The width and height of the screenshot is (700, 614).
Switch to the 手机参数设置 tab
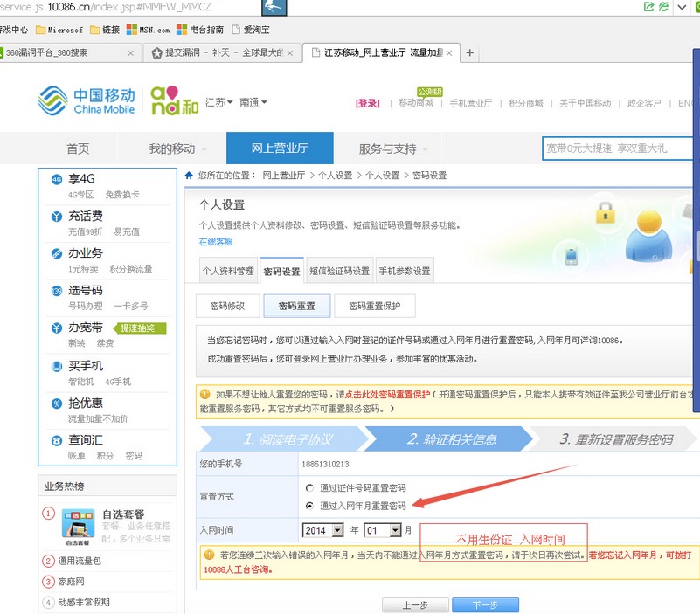tap(405, 271)
